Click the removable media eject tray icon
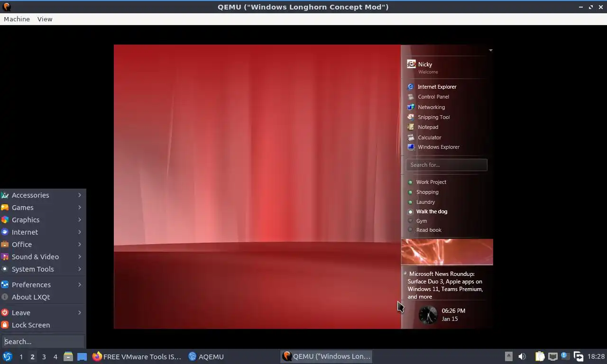 click(508, 356)
